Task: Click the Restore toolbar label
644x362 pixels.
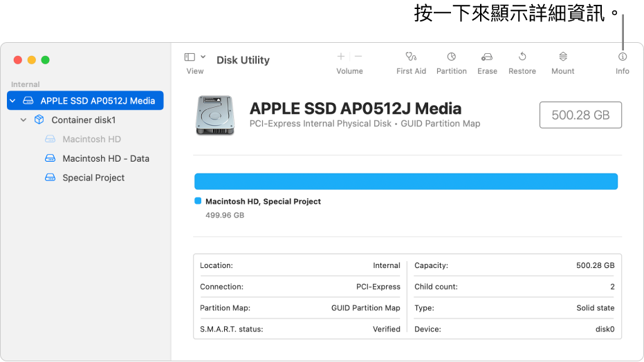Action: (522, 71)
